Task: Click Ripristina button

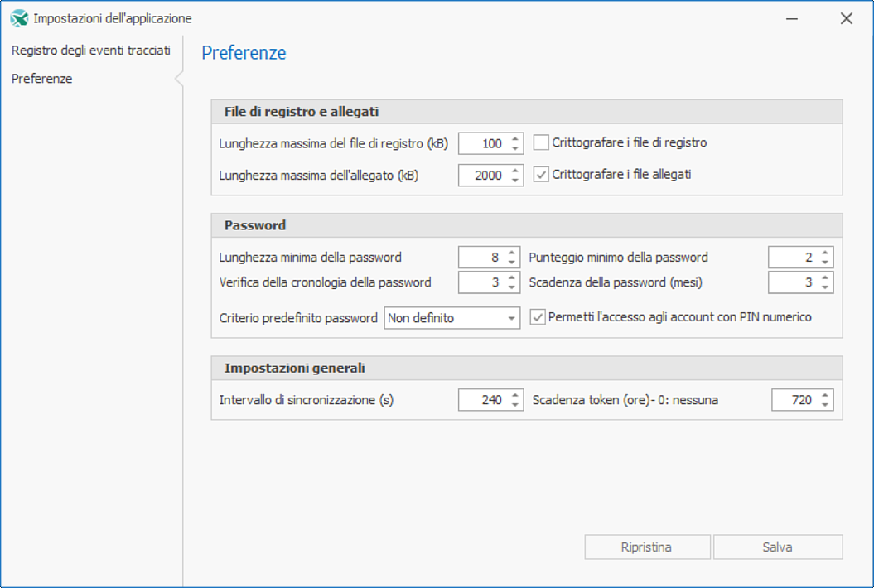Action: click(647, 547)
